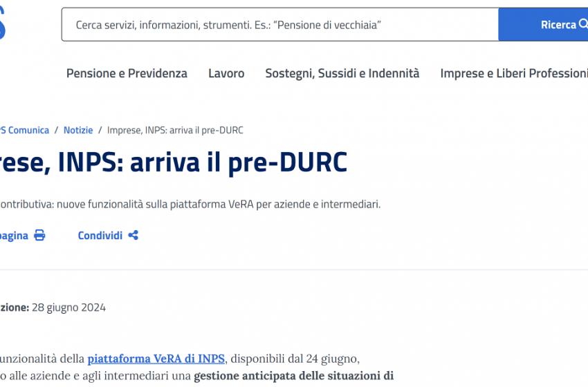Click the 'pagina' print link text

coord(14,236)
